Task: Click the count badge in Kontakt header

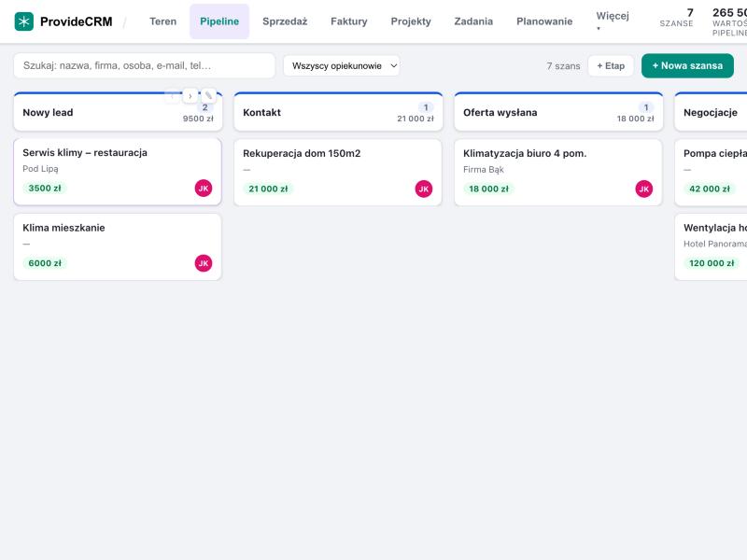Action: click(426, 107)
